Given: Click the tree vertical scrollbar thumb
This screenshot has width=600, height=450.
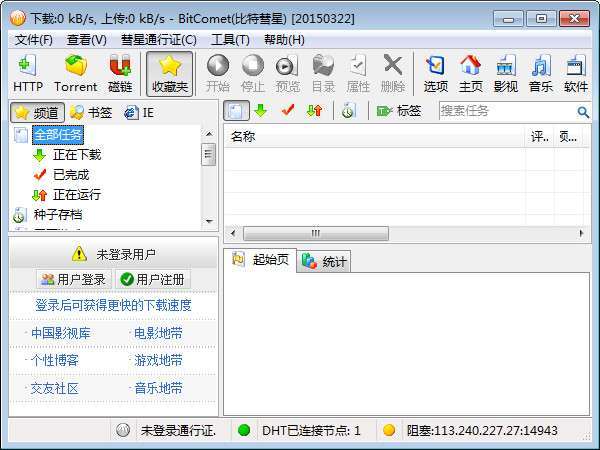Looking at the screenshot, I should point(209,154).
